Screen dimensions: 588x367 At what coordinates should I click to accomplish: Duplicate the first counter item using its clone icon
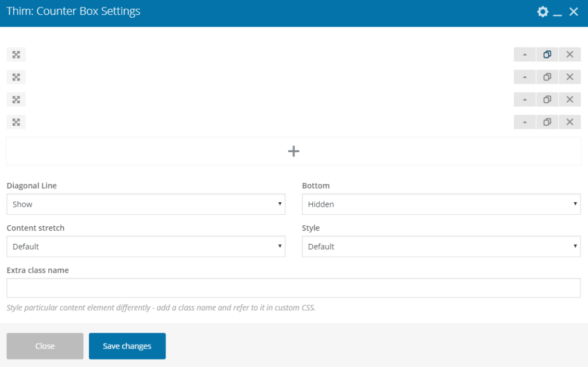[x=547, y=54]
